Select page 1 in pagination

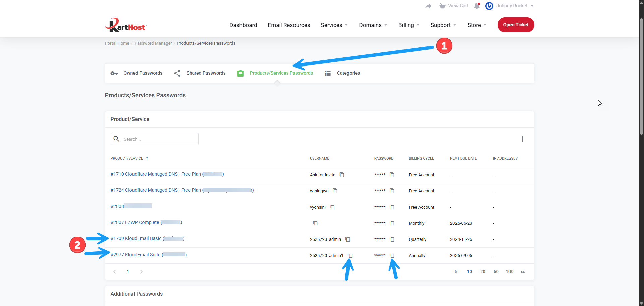point(128,272)
